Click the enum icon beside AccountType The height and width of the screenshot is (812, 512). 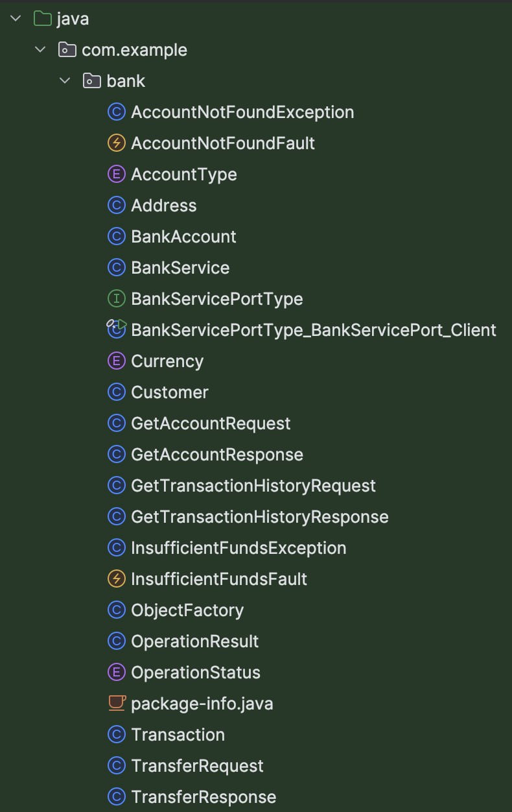pos(116,174)
